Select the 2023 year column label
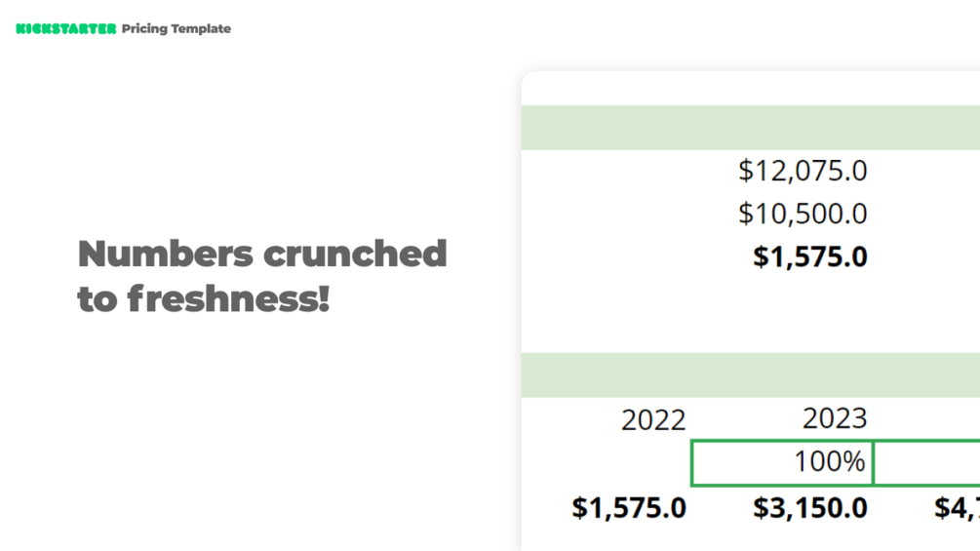Image resolution: width=980 pixels, height=551 pixels. 835,418
